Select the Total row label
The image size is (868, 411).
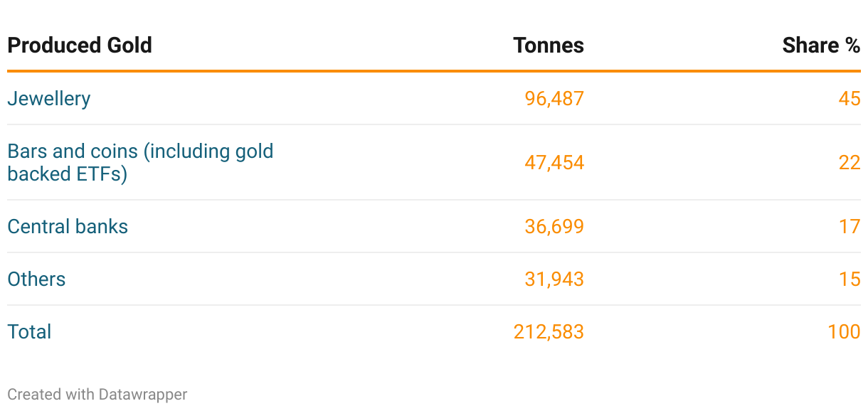point(29,331)
